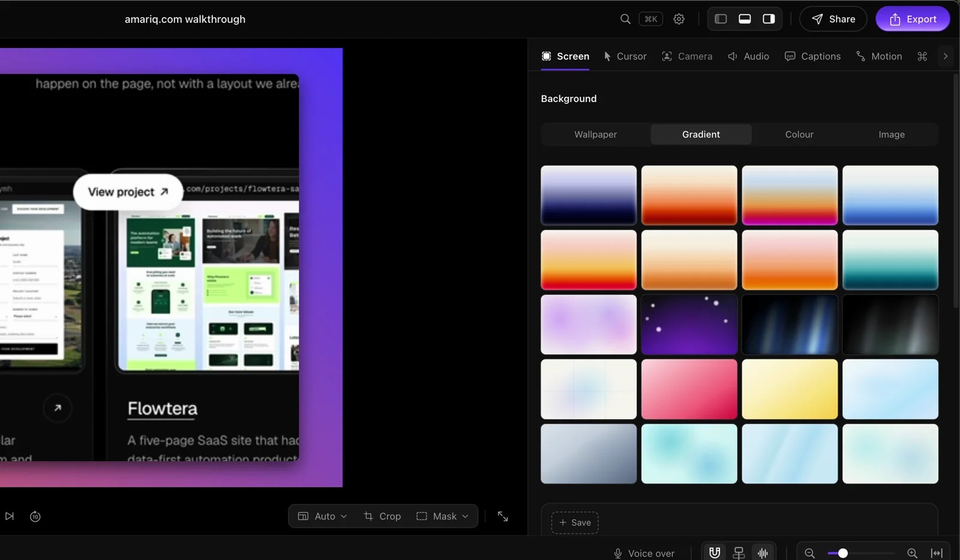Viewport: 960px width, 560px height.
Task: Toggle the right sidebar panel layout
Action: coord(769,19)
